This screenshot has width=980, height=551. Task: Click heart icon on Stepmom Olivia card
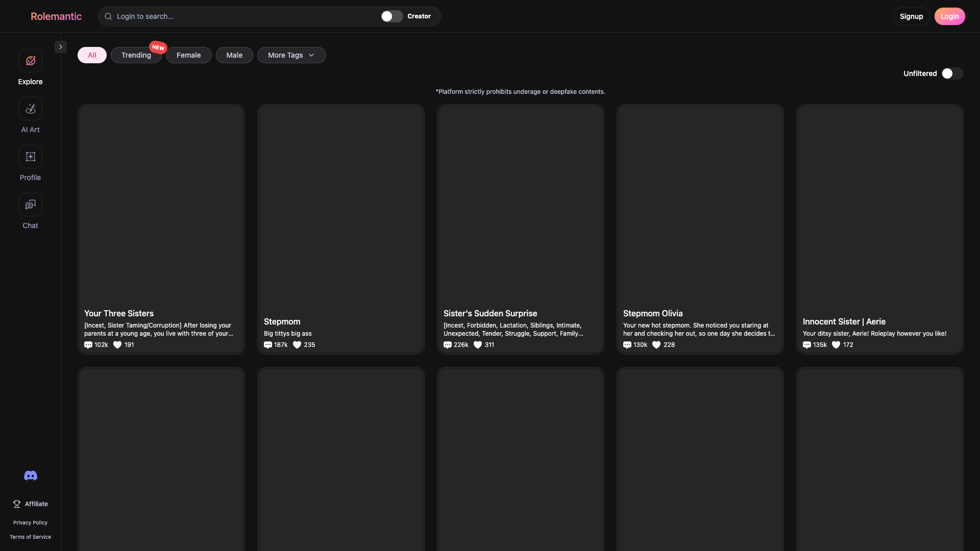point(656,345)
